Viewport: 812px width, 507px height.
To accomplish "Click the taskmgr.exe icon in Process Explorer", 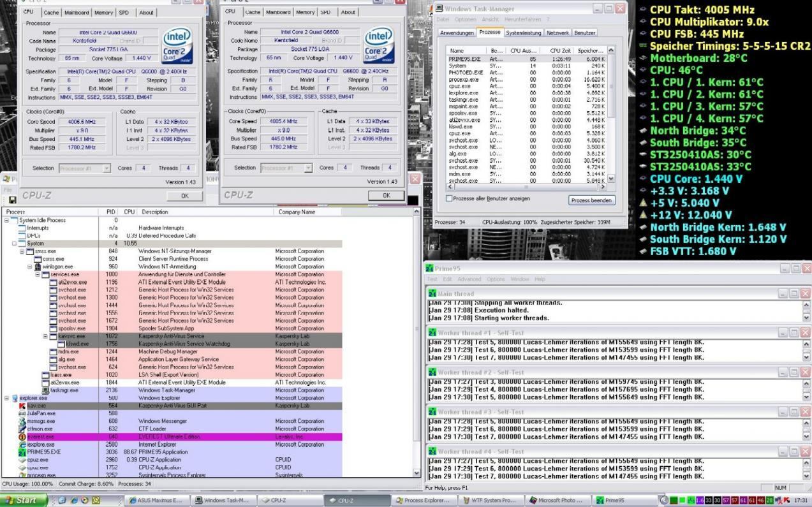I will pyautogui.click(x=45, y=390).
